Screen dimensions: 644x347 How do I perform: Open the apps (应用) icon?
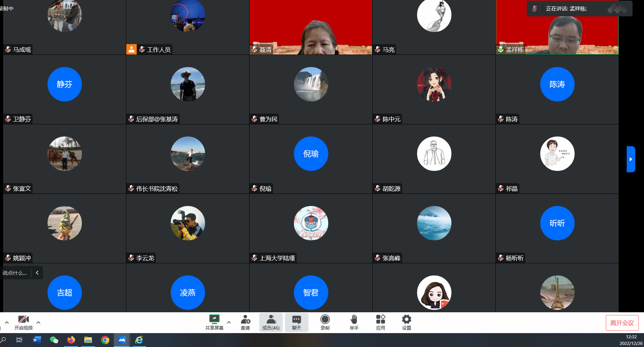coord(380,322)
